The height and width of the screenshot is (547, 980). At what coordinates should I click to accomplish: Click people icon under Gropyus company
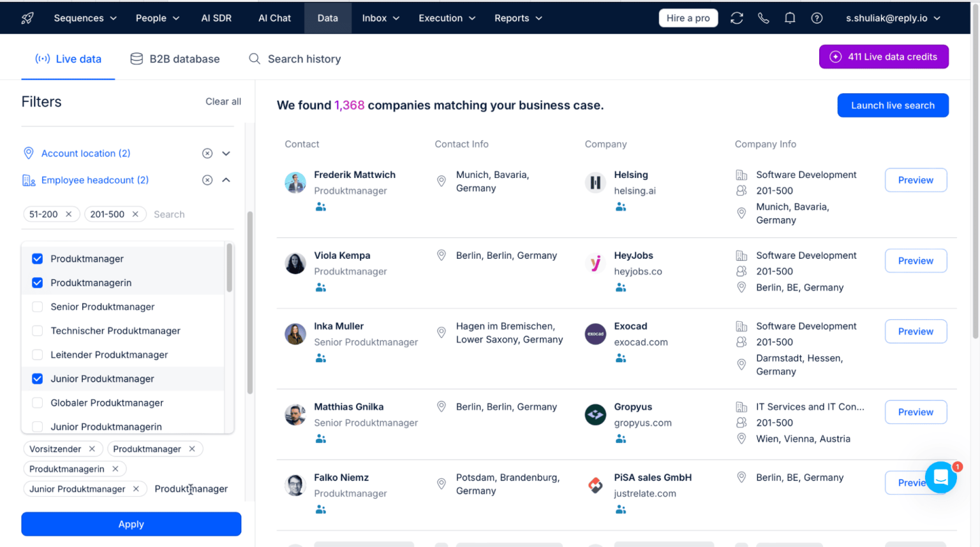point(621,439)
